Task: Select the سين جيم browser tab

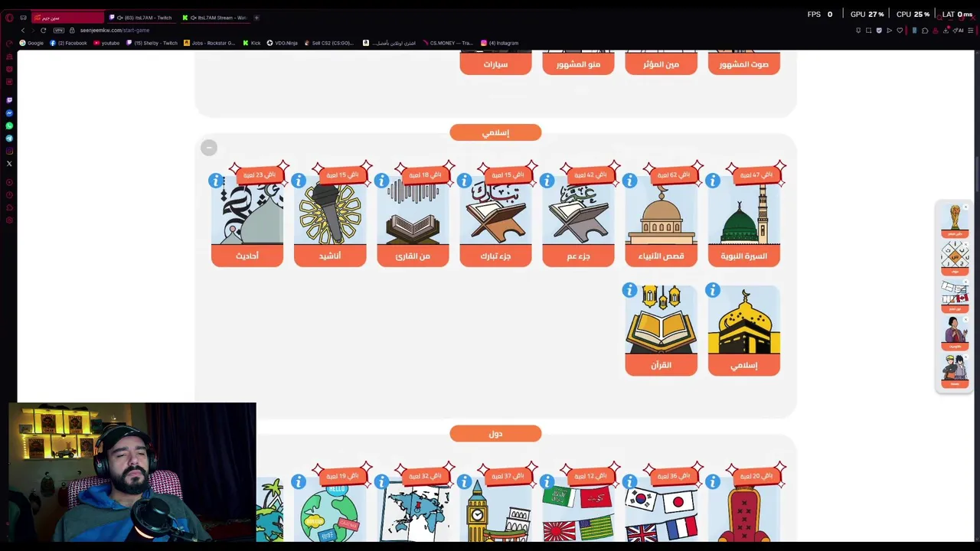Action: pyautogui.click(x=67, y=18)
